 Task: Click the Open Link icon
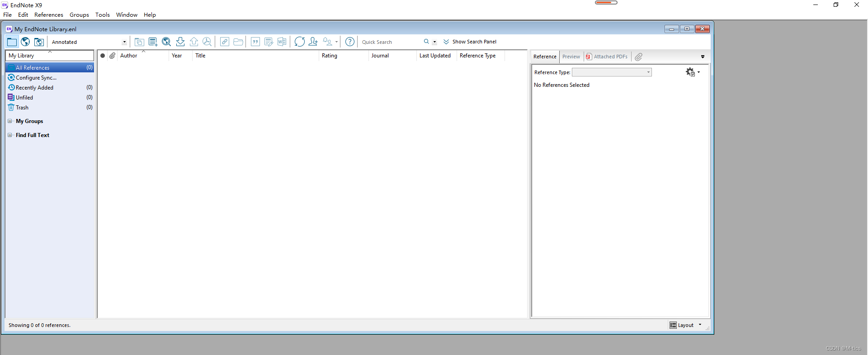tap(225, 42)
